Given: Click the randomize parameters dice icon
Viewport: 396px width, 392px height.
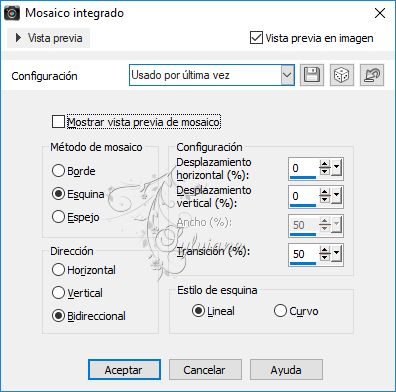Looking at the screenshot, I should pyautogui.click(x=342, y=75).
